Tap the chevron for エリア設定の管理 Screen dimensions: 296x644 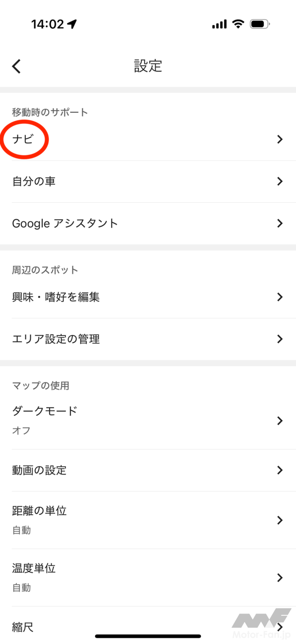[x=280, y=339]
